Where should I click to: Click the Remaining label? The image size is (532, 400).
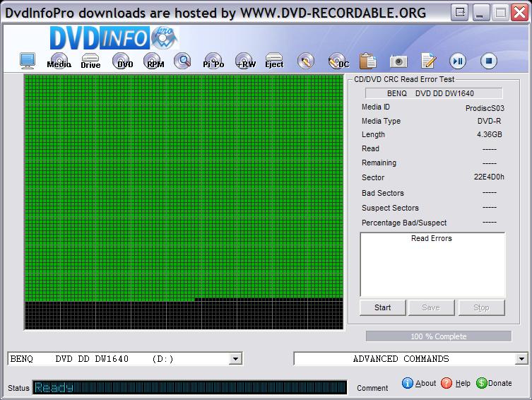click(x=379, y=163)
